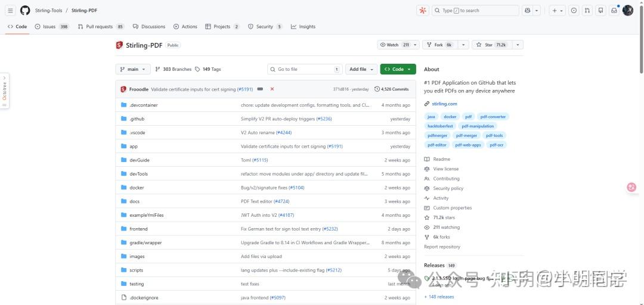Open the Copilot chat icon
The width and height of the screenshot is (644, 305).
527,10
